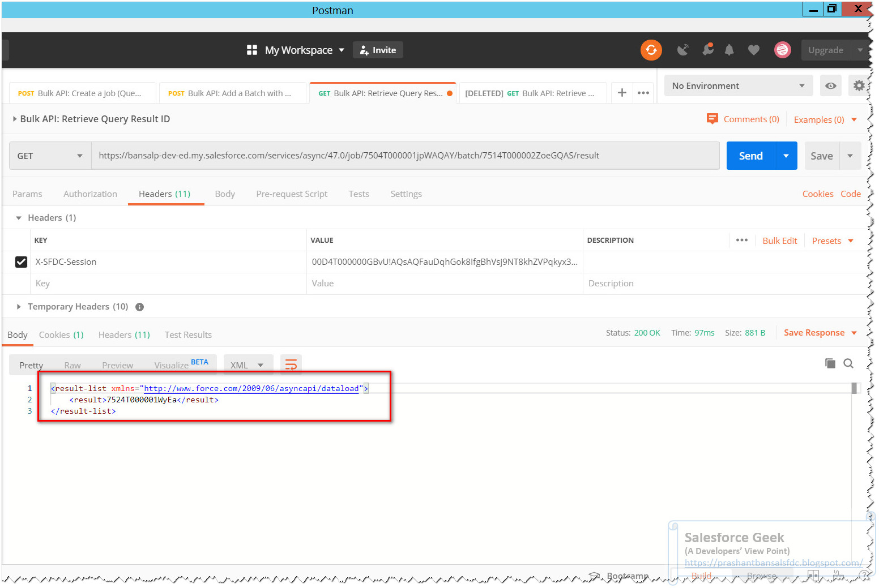Add a new request tab with plus icon
Viewport: 879px width, 588px height.
coord(621,93)
